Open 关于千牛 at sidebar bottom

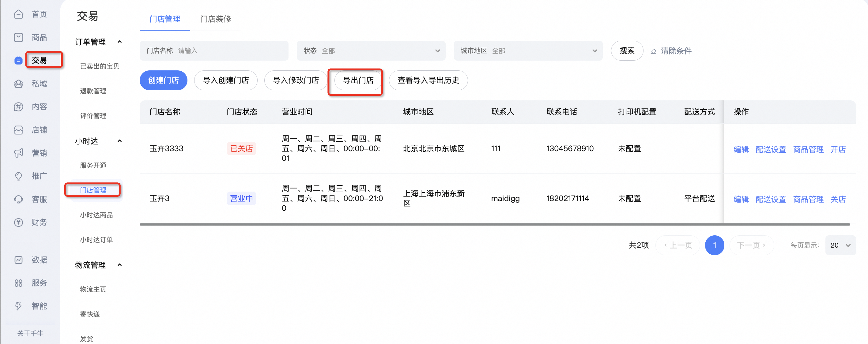point(30,334)
